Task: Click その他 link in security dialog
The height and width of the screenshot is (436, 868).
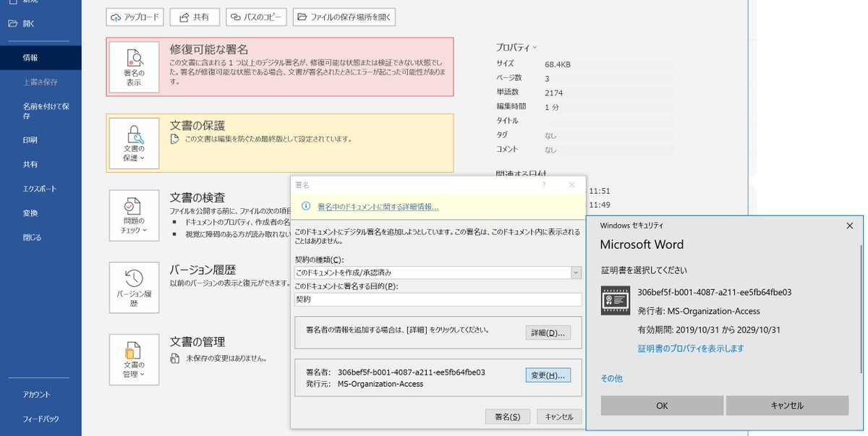Action: tap(611, 378)
